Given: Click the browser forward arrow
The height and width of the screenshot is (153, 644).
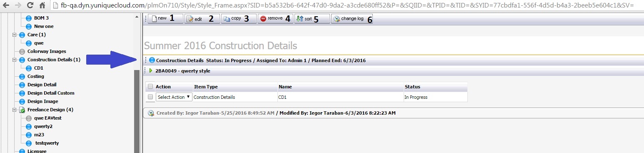Looking at the screenshot, I should pos(17,5).
